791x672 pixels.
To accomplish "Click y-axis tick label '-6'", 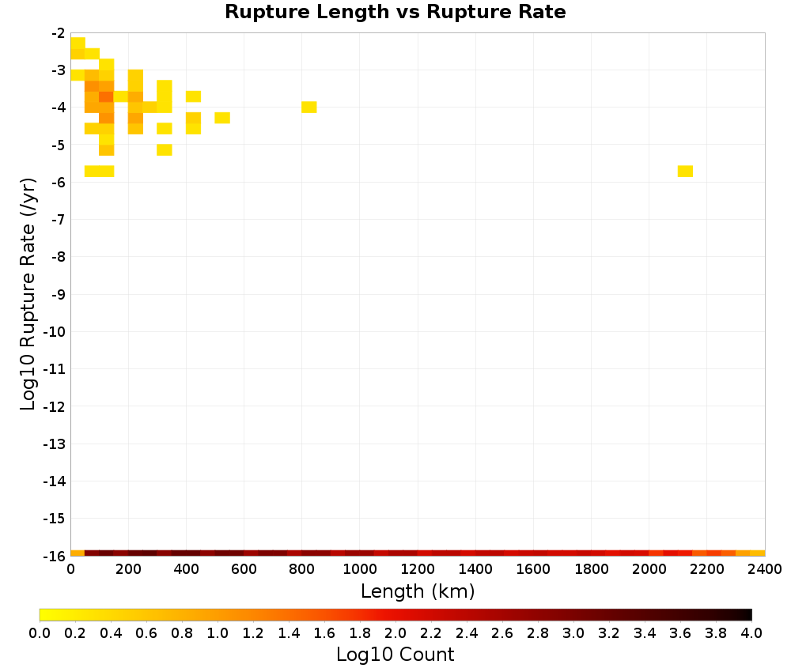I will (59, 183).
